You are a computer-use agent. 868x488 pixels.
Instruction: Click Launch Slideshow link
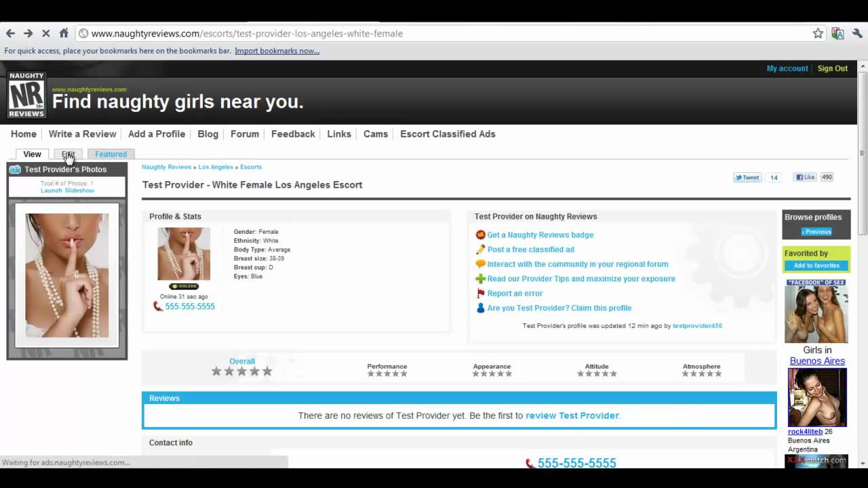click(x=67, y=190)
